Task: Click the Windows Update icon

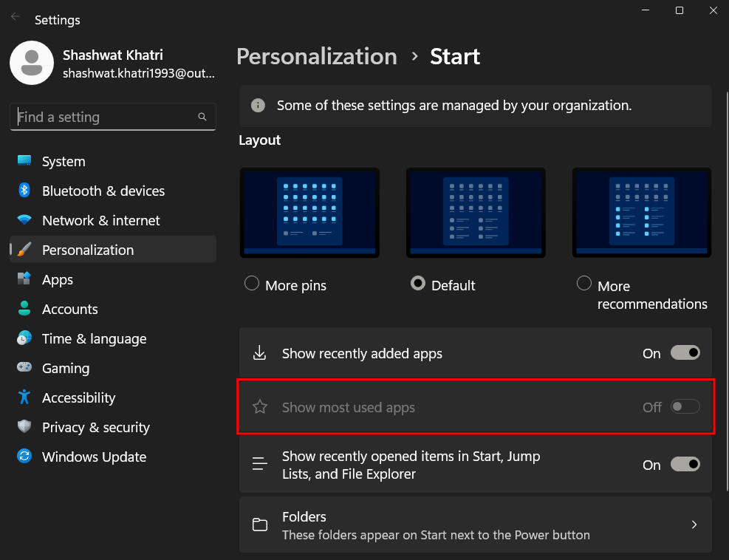Action: click(x=24, y=457)
